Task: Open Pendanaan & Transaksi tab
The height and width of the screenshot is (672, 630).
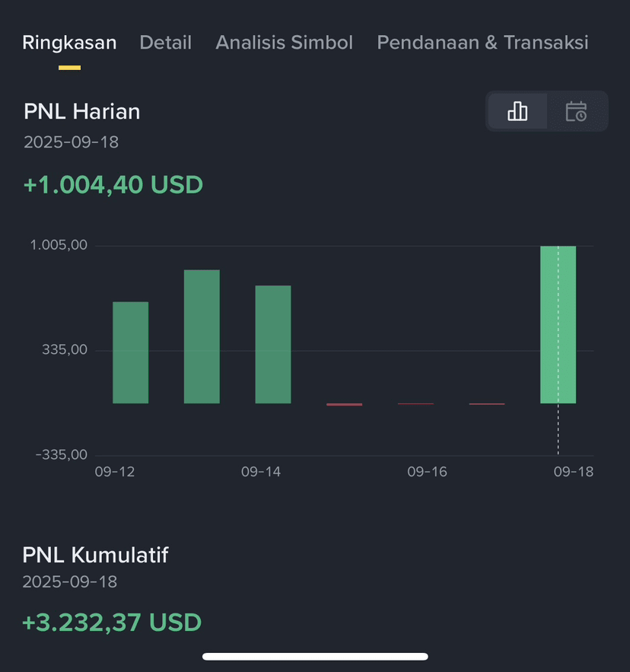Action: 482,43
